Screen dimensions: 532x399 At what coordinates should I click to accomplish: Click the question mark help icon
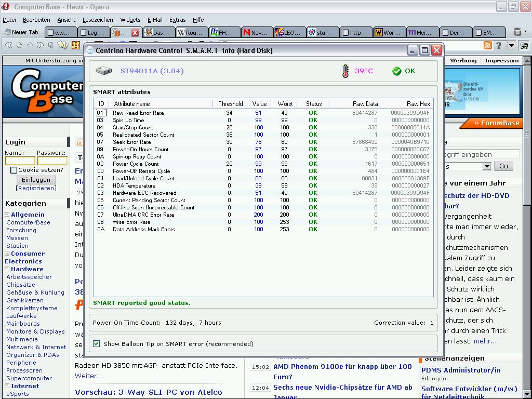click(498, 45)
